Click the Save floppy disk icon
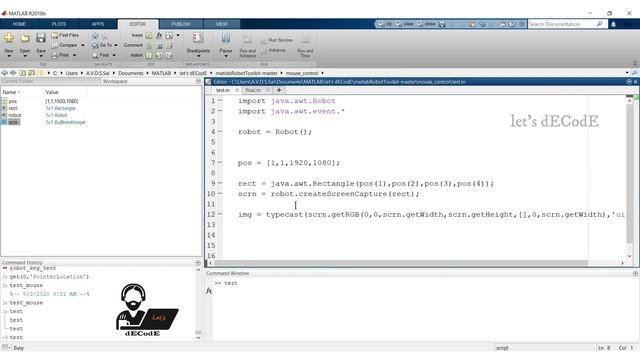Viewport: 640px width, 360px height. tap(41, 38)
